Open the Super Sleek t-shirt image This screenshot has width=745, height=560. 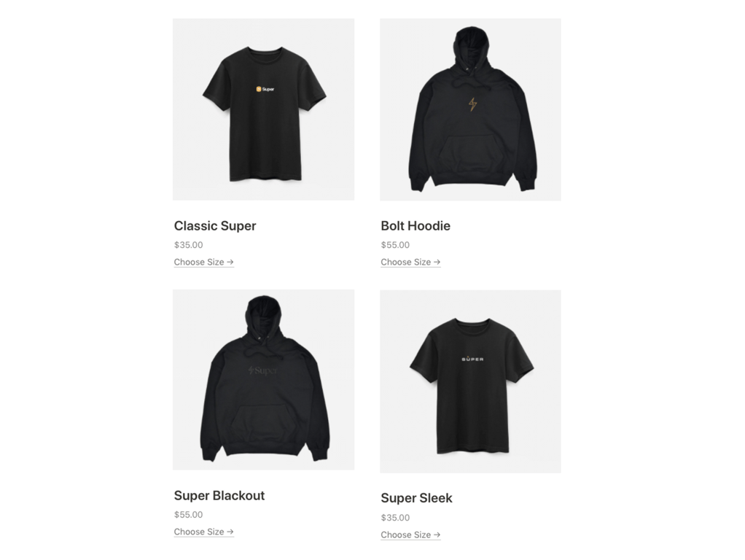pos(470,381)
